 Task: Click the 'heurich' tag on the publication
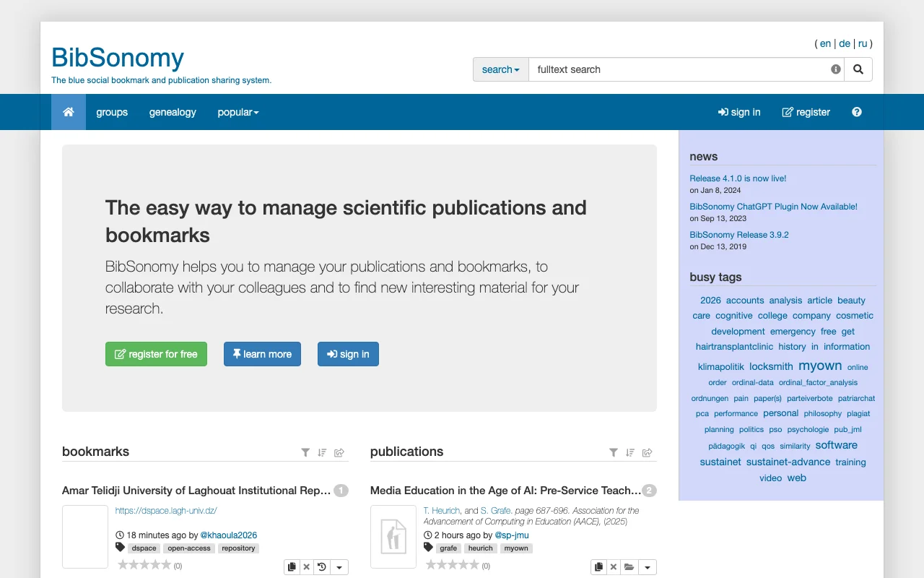[480, 548]
